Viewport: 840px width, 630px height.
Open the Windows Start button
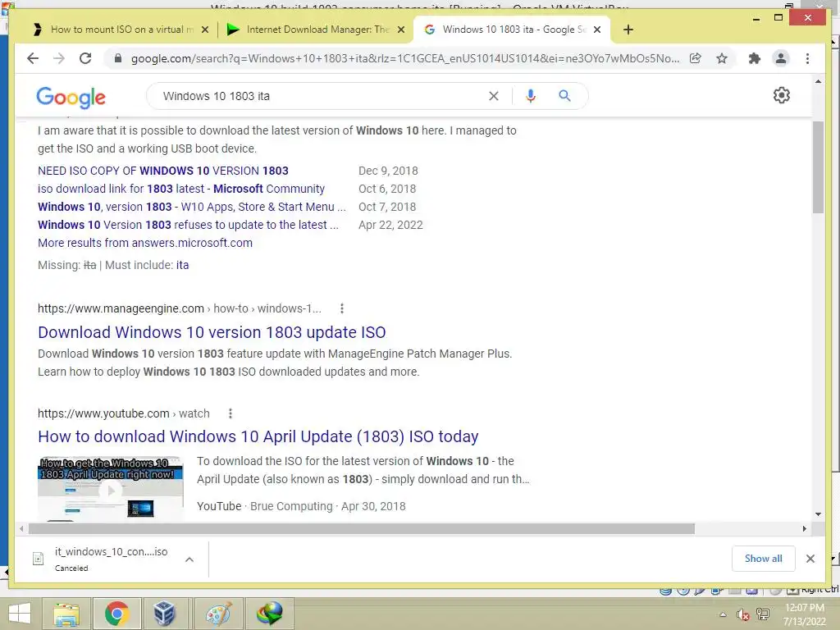point(20,614)
